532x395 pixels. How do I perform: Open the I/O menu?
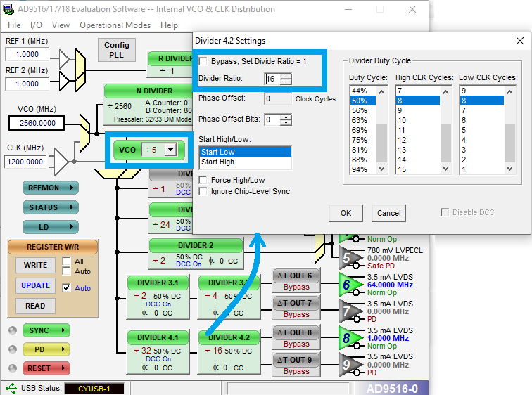pos(36,25)
